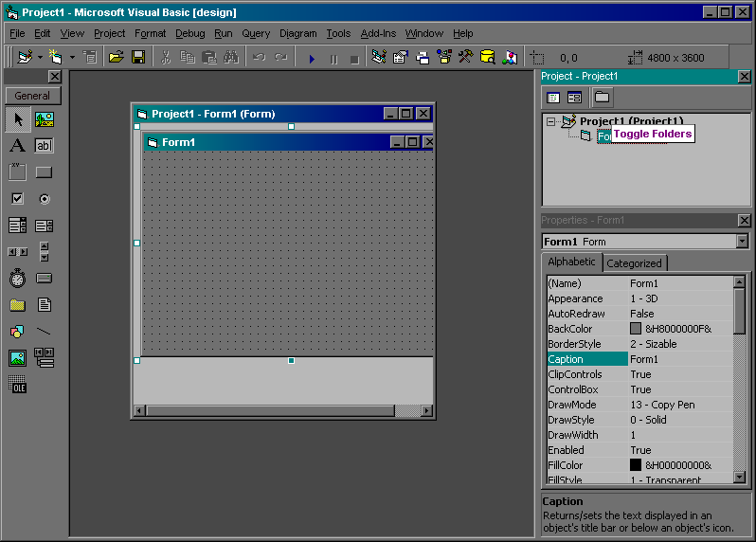Switch to the Categorized tab
The width and height of the screenshot is (756, 542).
pos(634,263)
